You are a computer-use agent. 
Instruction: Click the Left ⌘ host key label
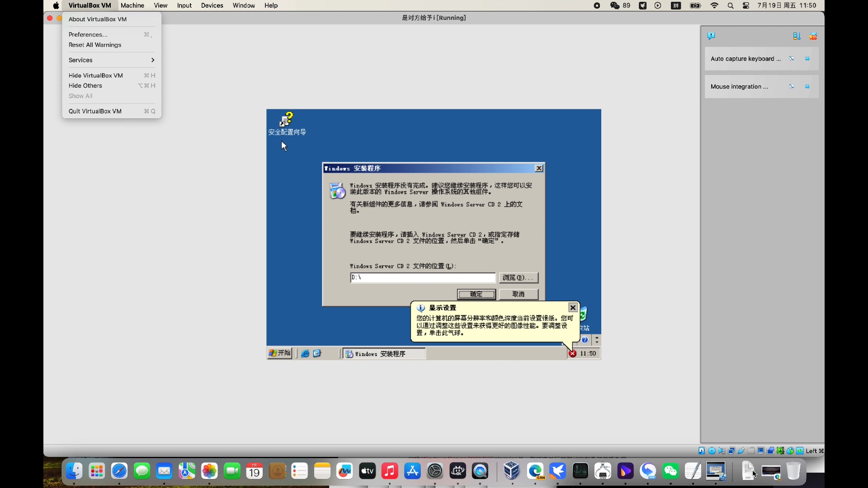tap(815, 451)
